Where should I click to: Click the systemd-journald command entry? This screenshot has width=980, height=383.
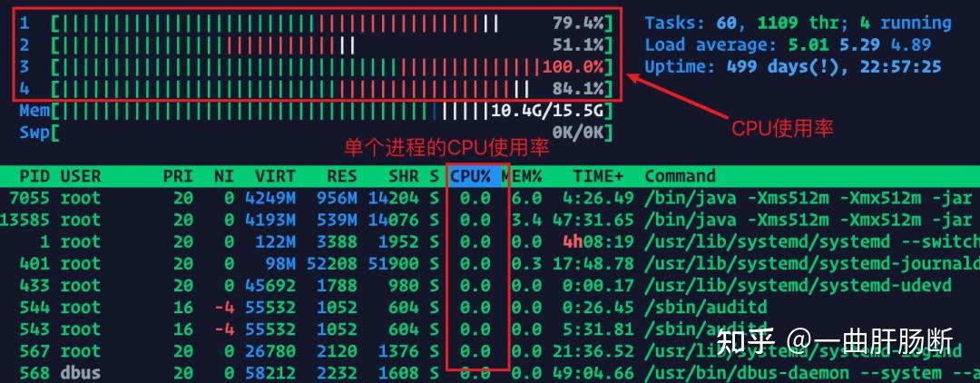(x=812, y=264)
